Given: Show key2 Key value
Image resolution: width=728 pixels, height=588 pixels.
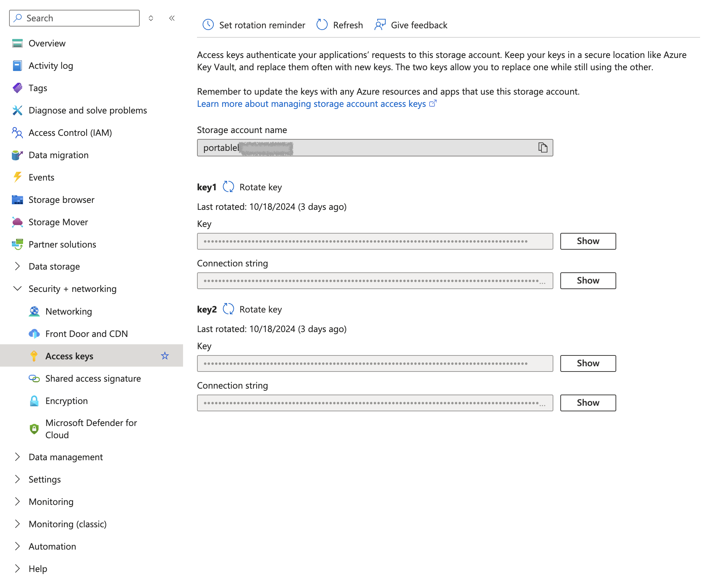Looking at the screenshot, I should pos(588,363).
